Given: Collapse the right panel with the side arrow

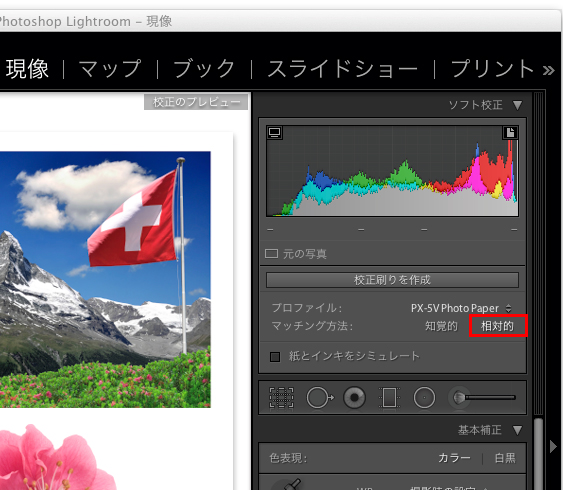Looking at the screenshot, I should (x=553, y=447).
